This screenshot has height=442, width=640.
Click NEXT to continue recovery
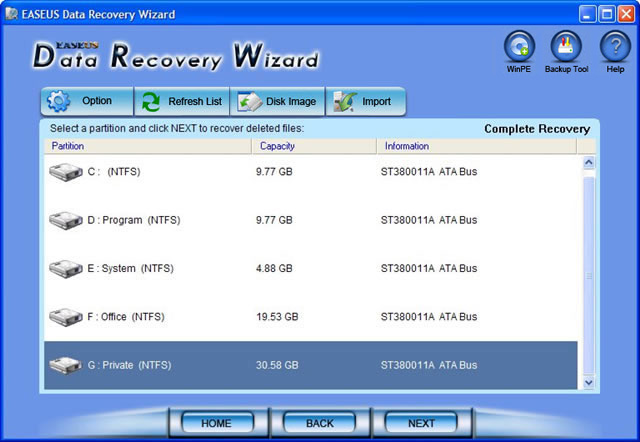pos(421,423)
